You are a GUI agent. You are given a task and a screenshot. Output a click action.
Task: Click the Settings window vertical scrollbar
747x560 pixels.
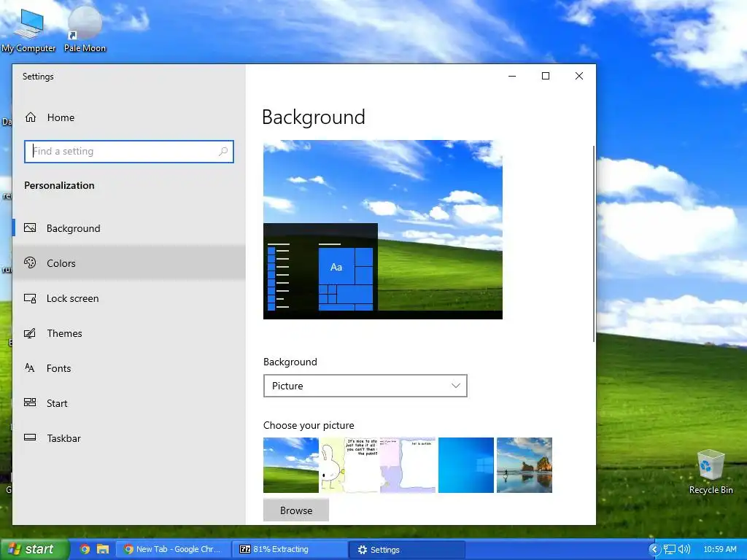[x=594, y=244]
